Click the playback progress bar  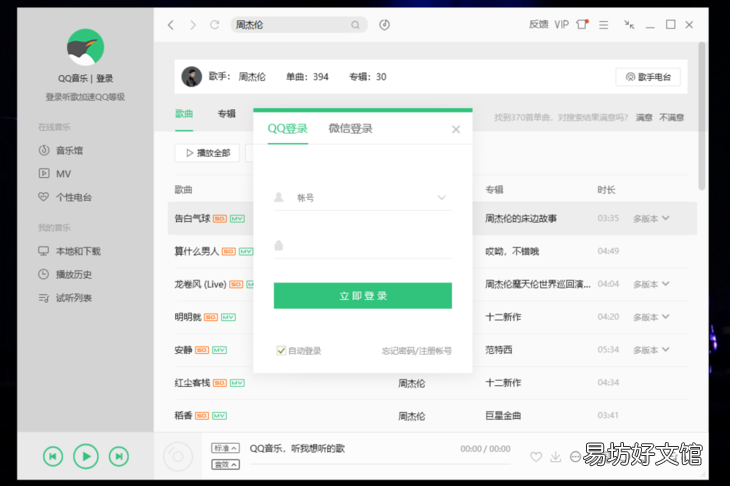pos(380,464)
